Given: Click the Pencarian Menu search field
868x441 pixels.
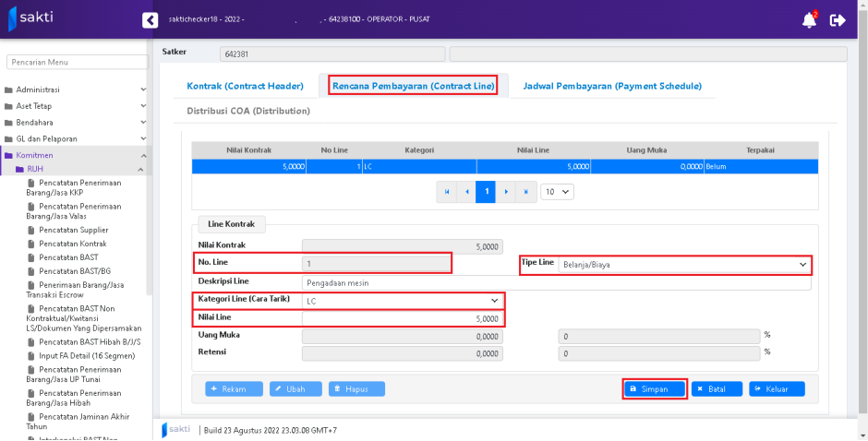Looking at the screenshot, I should [x=77, y=62].
